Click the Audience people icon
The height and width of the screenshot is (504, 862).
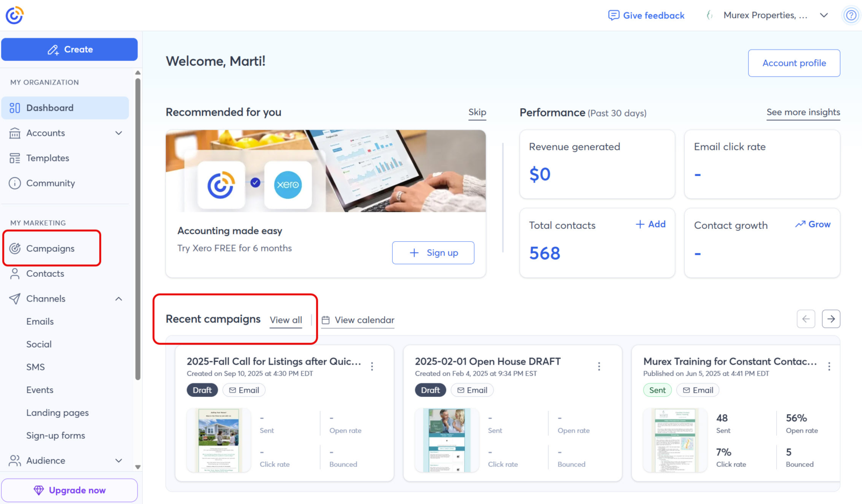coord(15,461)
